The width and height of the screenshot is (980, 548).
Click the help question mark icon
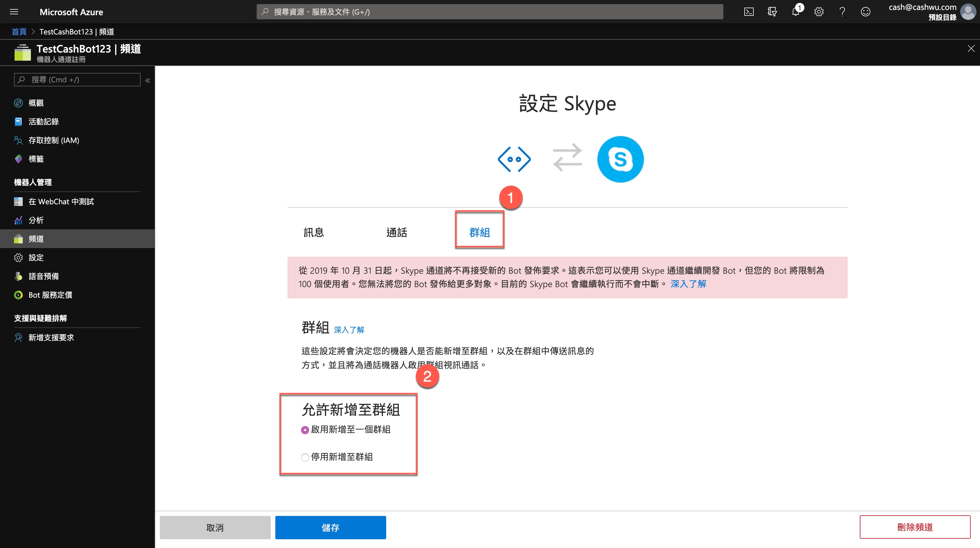(x=842, y=12)
